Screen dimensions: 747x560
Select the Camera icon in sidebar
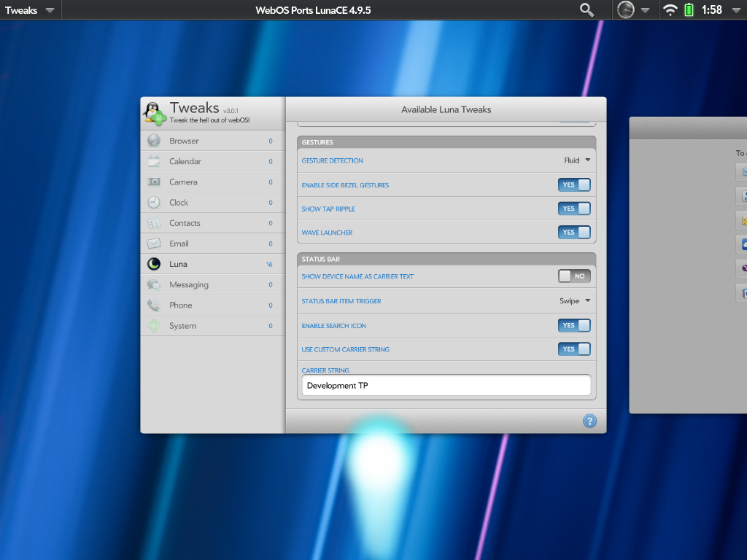tap(154, 182)
